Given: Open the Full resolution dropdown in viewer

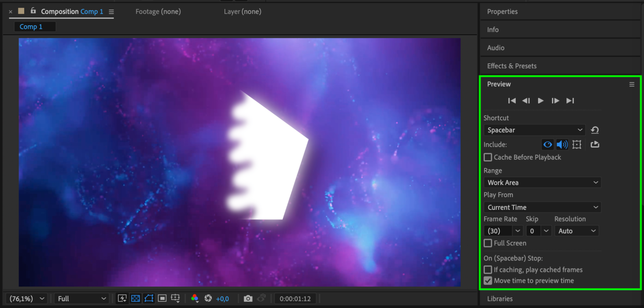Looking at the screenshot, I should (x=82, y=299).
